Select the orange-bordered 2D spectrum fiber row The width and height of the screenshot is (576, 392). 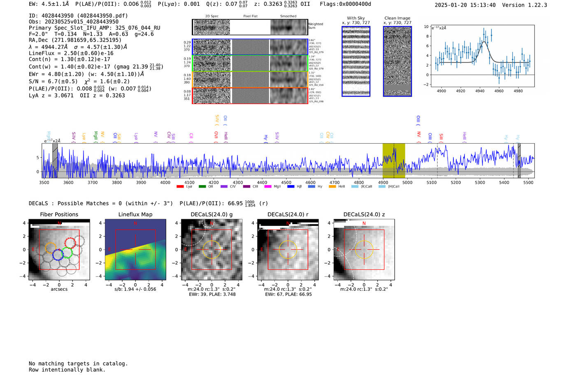[250, 79]
